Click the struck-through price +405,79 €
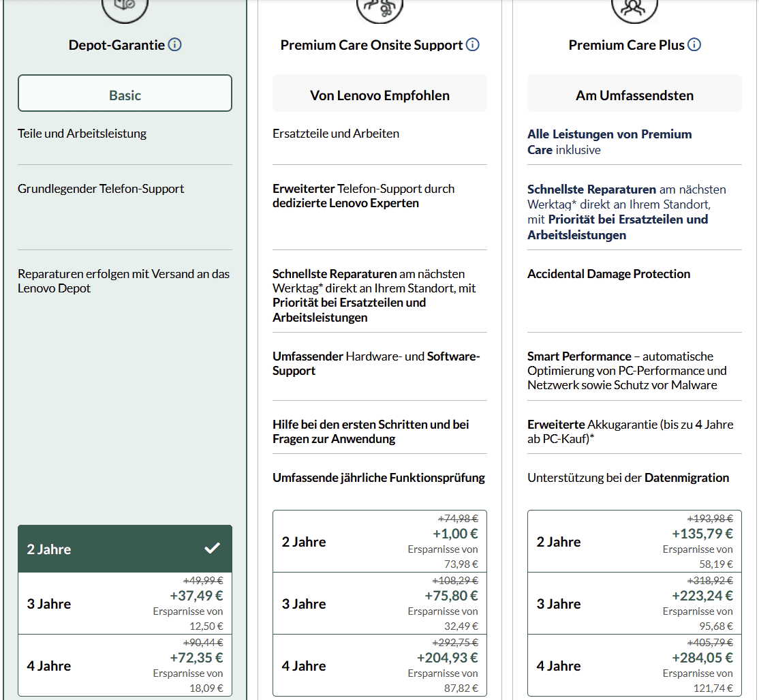 [x=710, y=642]
